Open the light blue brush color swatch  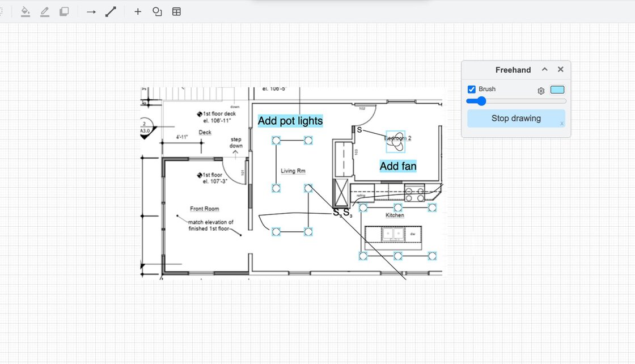click(x=557, y=90)
